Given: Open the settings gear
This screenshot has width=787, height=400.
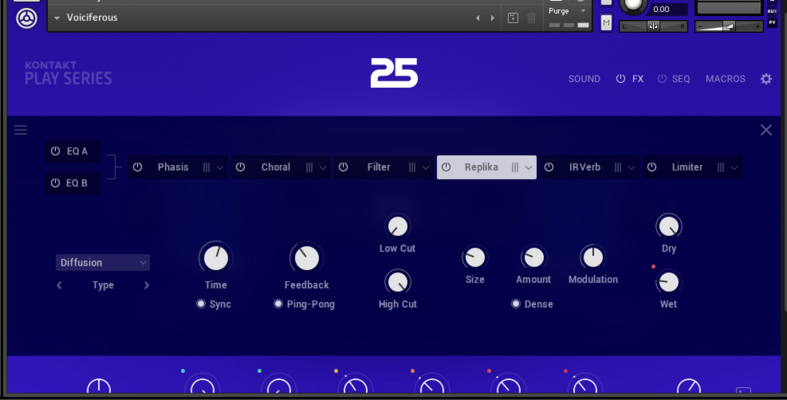Looking at the screenshot, I should (766, 79).
